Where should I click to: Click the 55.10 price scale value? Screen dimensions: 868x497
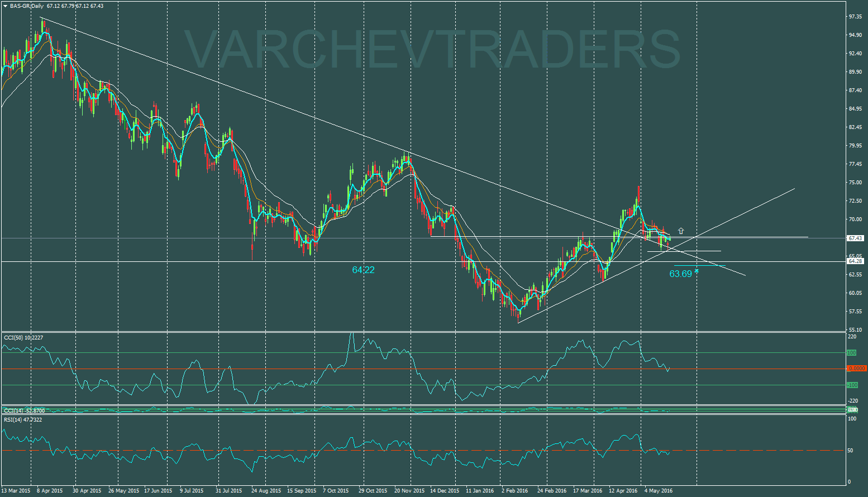click(x=856, y=329)
